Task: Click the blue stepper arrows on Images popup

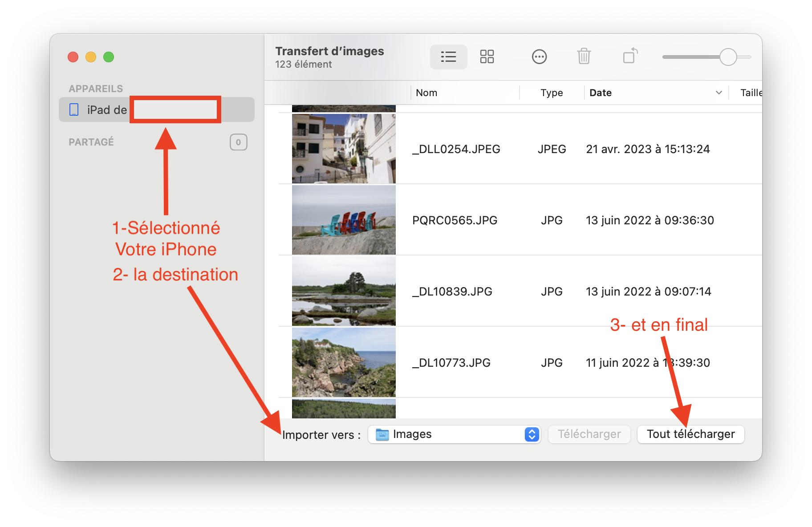Action: 532,434
